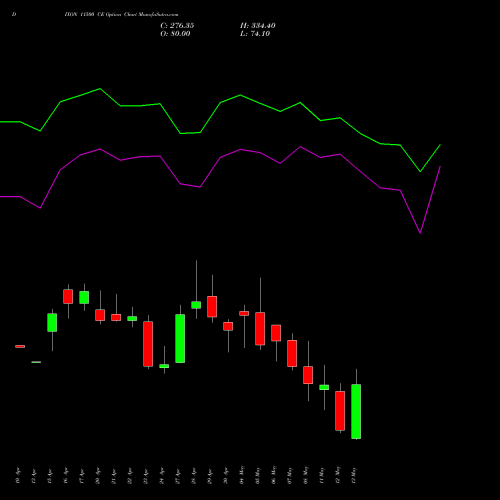Click the 04 May date label on the axis
500x500 pixels.
point(242,475)
